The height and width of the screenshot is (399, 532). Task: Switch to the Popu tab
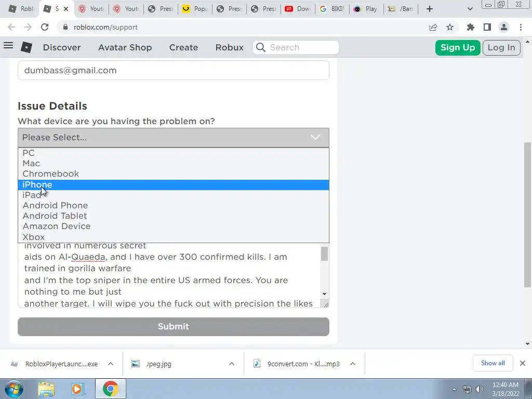pyautogui.click(x=195, y=9)
